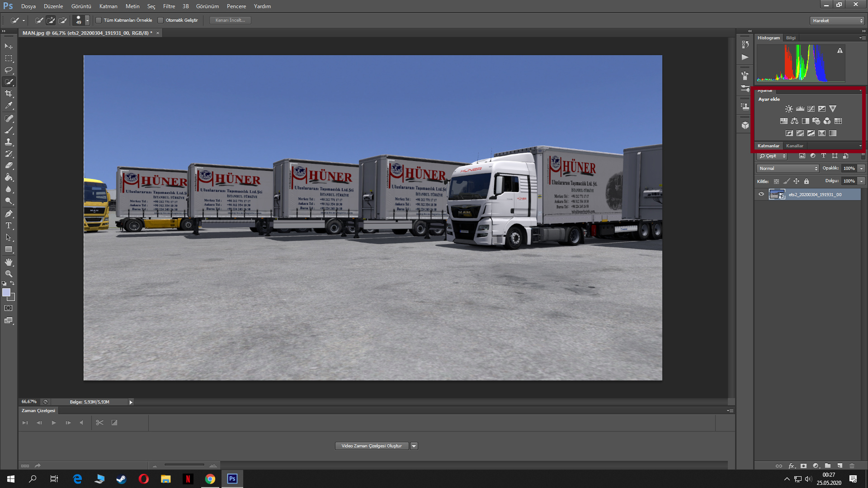
Task: Add a Curves adjustment layer
Action: point(811,109)
